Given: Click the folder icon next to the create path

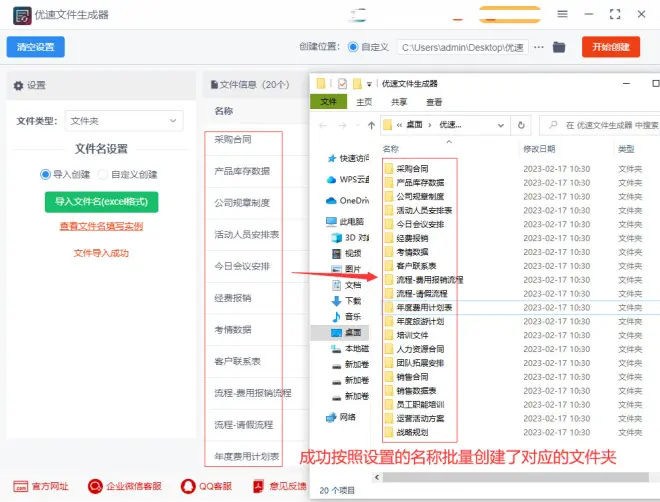Looking at the screenshot, I should click(559, 47).
